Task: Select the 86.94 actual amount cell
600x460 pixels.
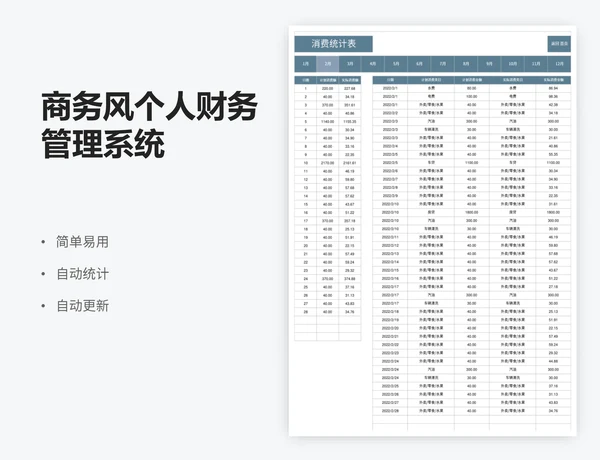Action: coord(553,88)
